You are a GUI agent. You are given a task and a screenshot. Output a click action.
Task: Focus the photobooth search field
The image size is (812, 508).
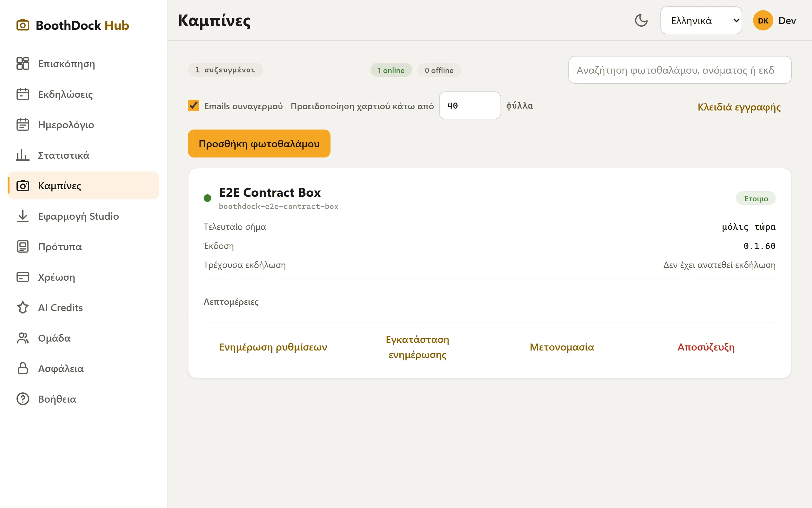click(x=680, y=70)
